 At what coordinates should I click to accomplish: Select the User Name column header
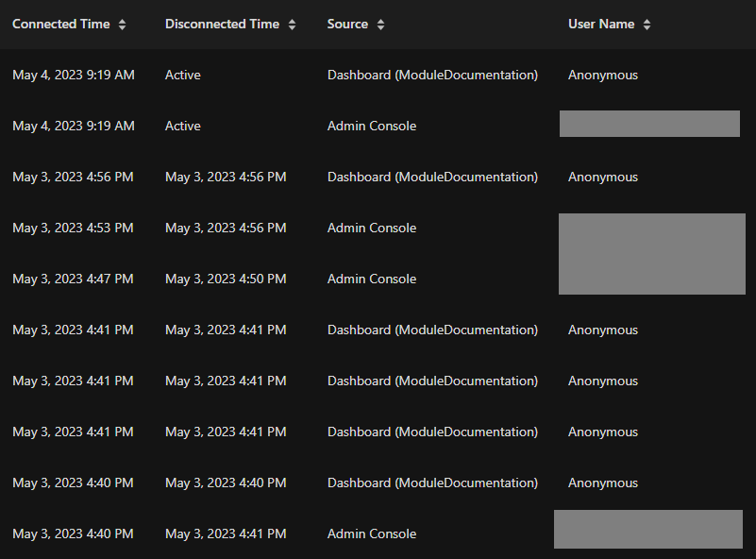pyautogui.click(x=601, y=24)
